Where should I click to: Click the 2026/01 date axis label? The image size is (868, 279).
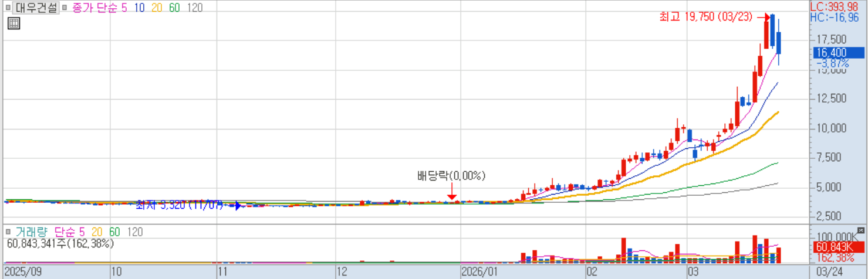click(478, 273)
